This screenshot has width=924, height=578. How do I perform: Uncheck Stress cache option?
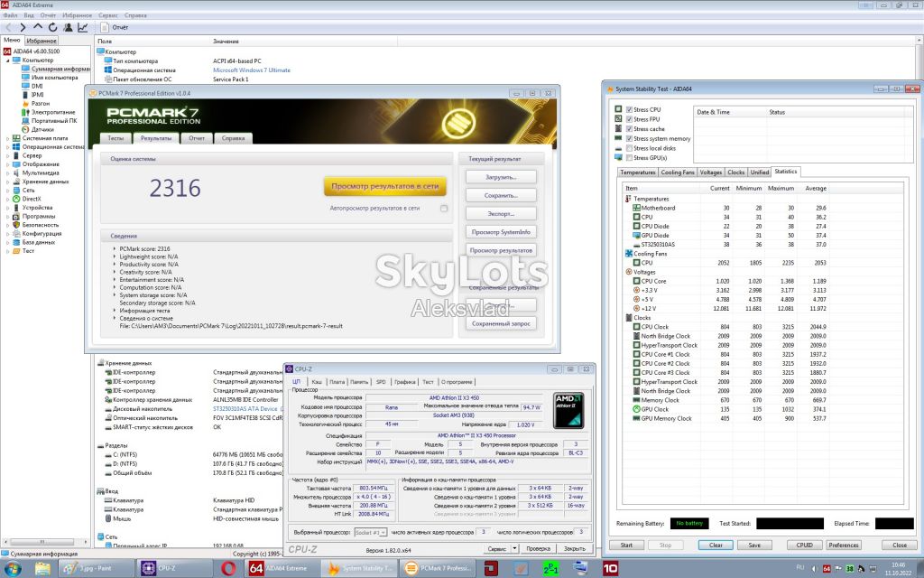pyautogui.click(x=629, y=128)
